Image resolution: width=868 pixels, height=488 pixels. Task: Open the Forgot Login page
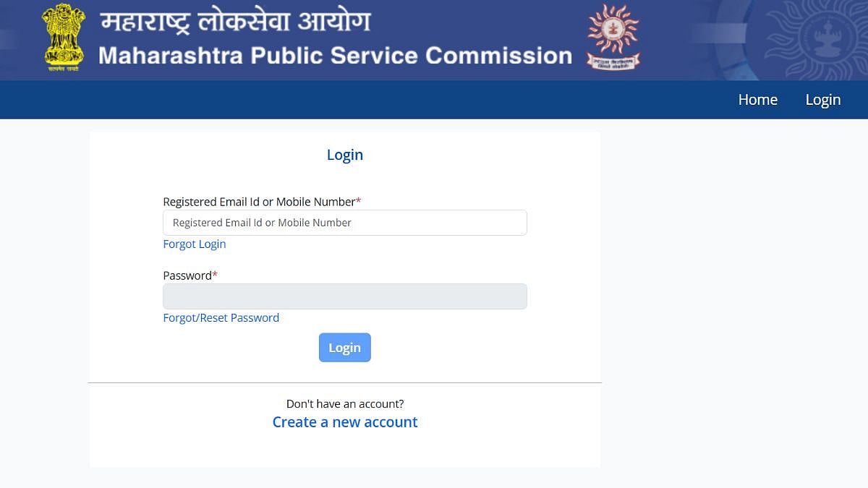click(x=194, y=244)
